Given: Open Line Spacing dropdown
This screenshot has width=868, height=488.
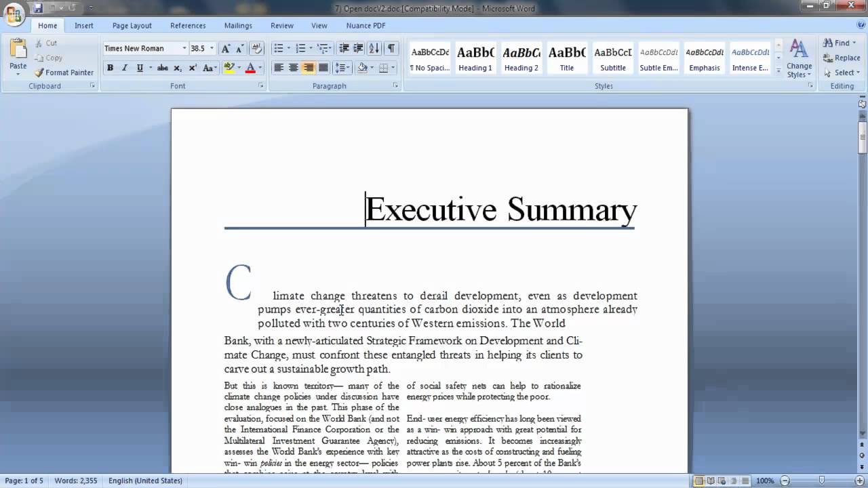Looking at the screenshot, I should point(342,68).
